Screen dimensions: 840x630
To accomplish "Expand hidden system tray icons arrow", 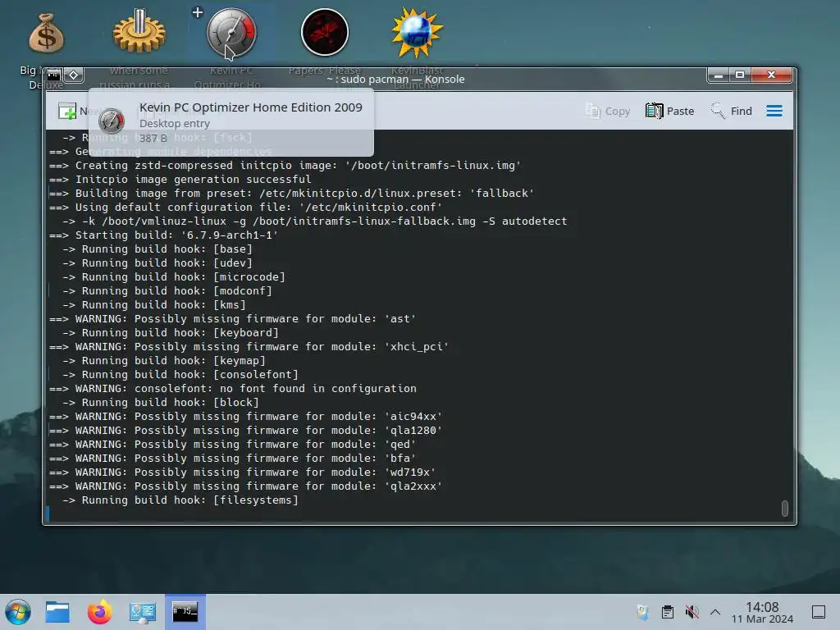I will coord(715,612).
